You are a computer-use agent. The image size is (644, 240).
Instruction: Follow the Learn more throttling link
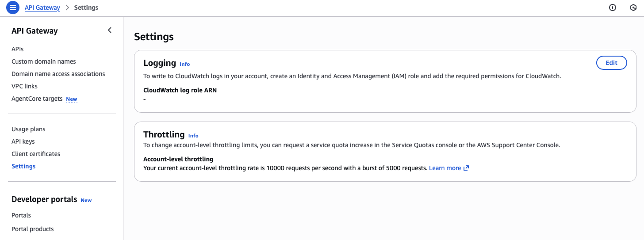tap(445, 168)
